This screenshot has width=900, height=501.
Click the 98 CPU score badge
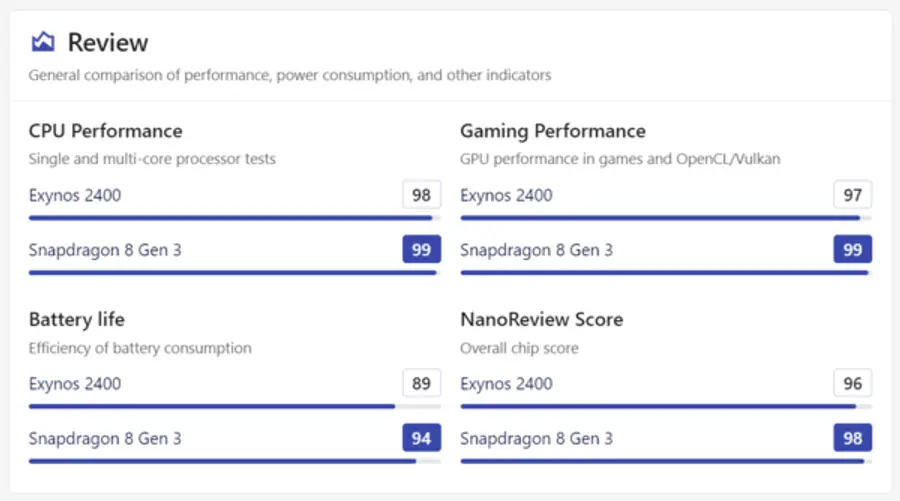[x=421, y=195]
